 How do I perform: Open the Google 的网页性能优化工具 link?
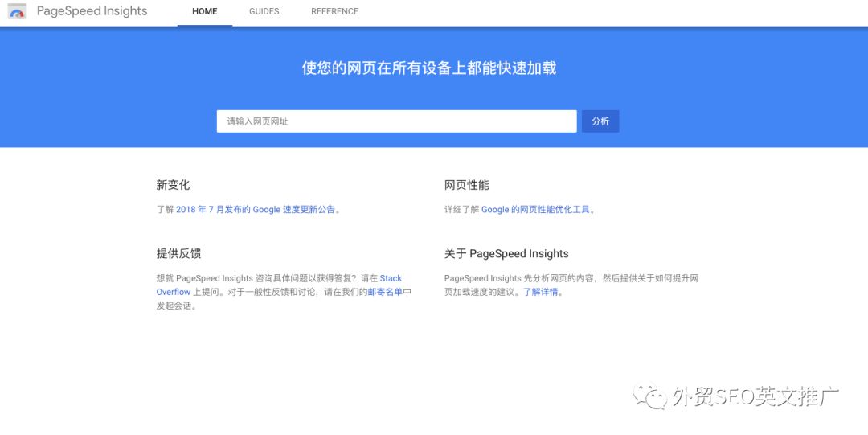[536, 210]
